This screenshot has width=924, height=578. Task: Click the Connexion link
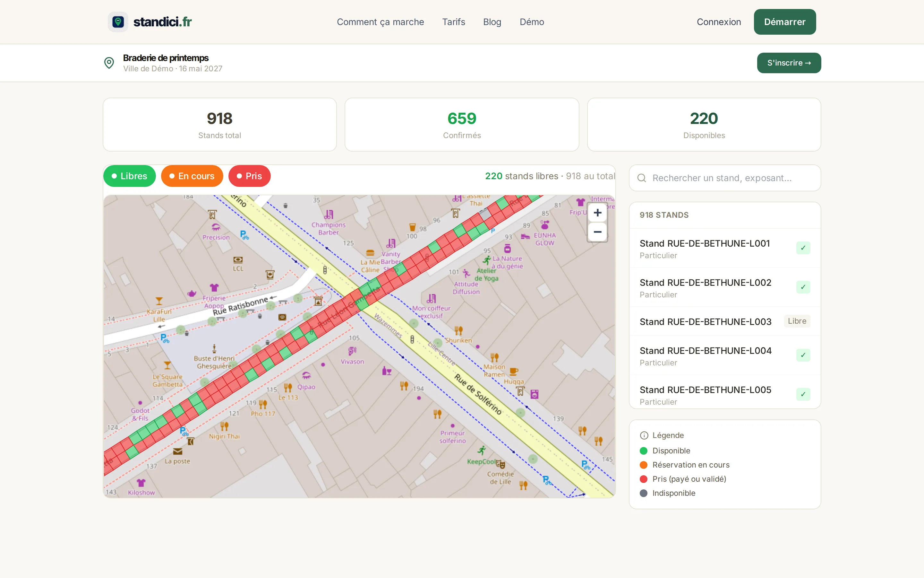[x=719, y=22]
